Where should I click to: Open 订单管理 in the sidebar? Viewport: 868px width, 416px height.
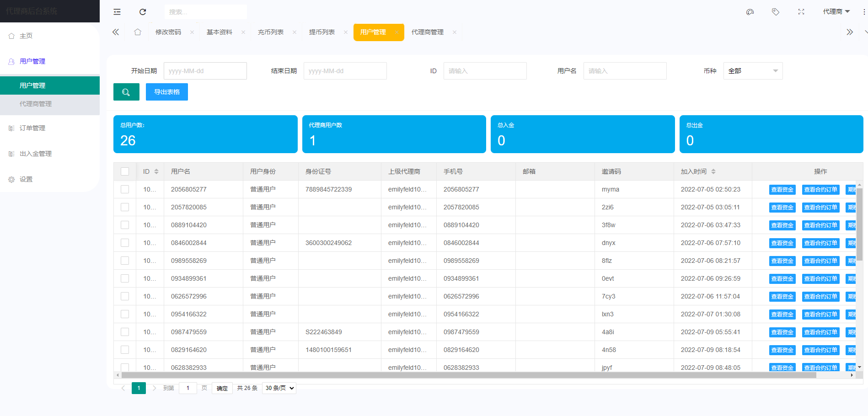32,128
